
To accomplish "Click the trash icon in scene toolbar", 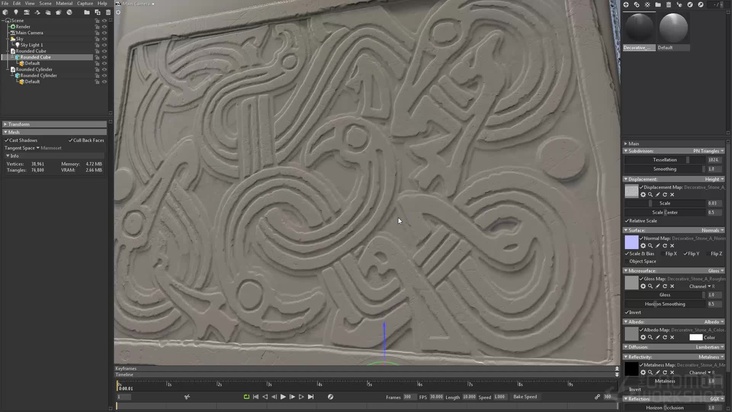I will pos(108,13).
